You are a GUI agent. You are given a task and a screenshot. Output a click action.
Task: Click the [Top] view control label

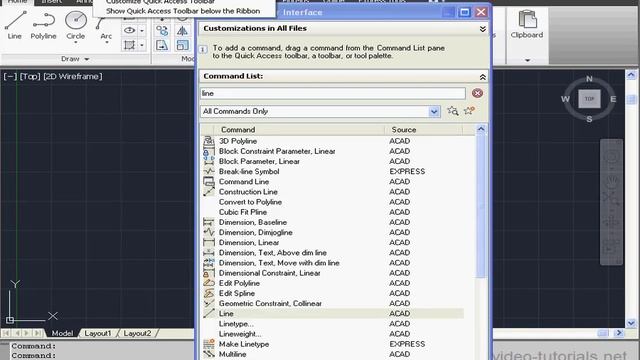tap(30, 76)
